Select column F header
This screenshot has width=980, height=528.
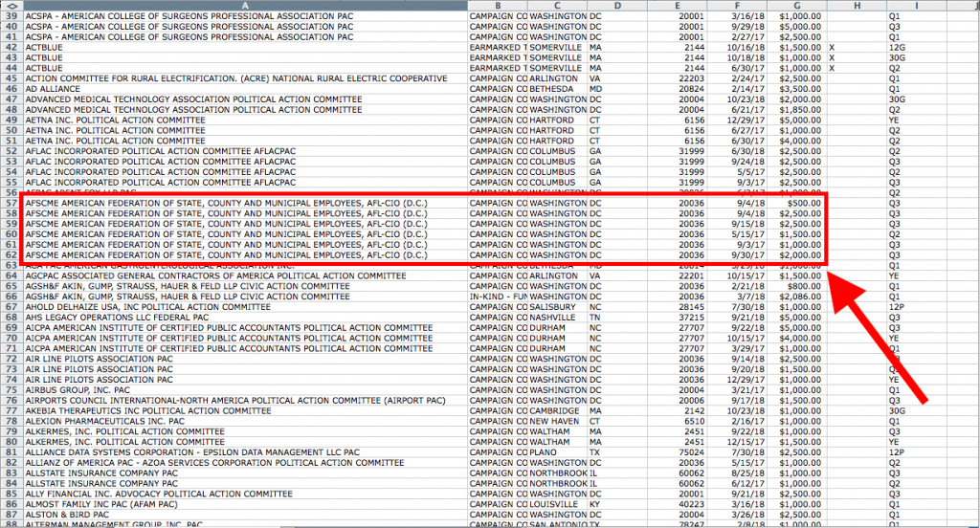coord(738,6)
